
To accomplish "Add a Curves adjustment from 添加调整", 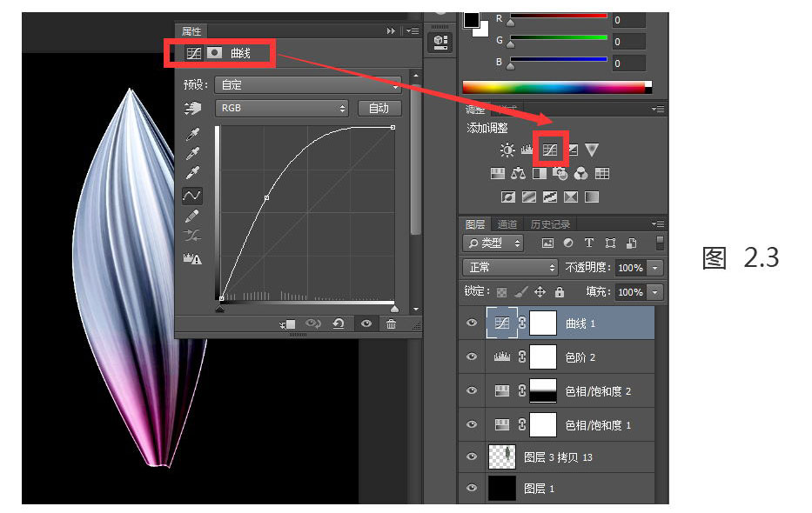I will 550,150.
